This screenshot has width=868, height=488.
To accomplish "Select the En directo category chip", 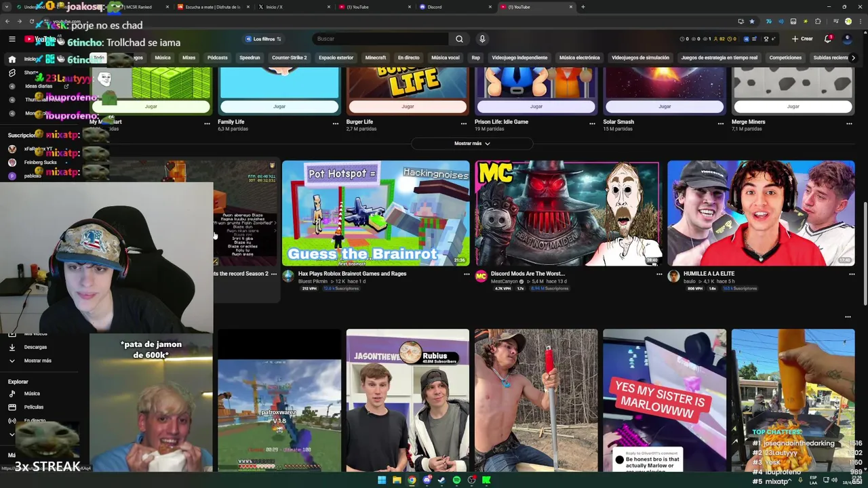I will pyautogui.click(x=408, y=58).
